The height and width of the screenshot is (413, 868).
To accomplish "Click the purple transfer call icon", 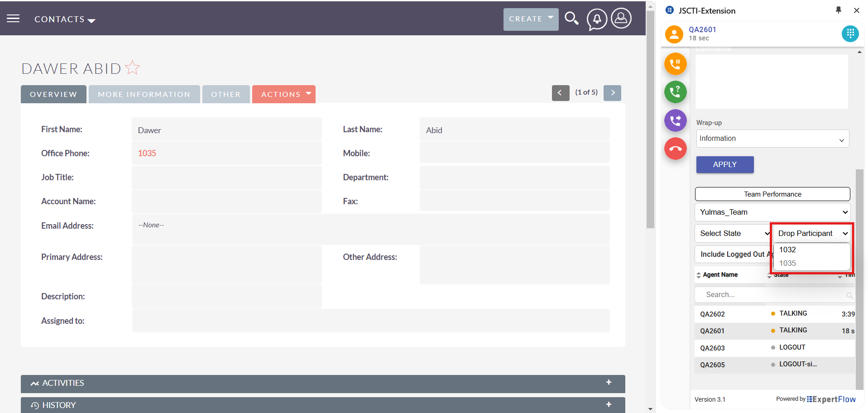I will click(x=675, y=120).
